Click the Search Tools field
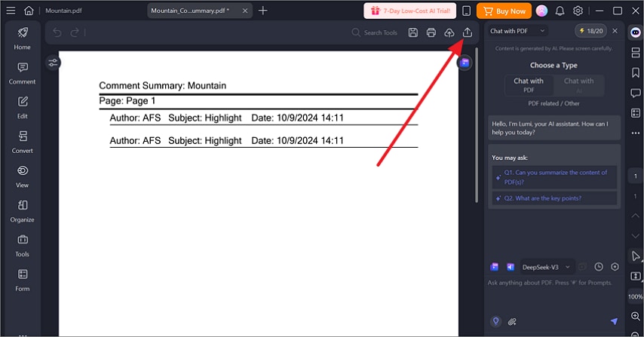Viewport: 644px width, 337px height. pos(375,32)
